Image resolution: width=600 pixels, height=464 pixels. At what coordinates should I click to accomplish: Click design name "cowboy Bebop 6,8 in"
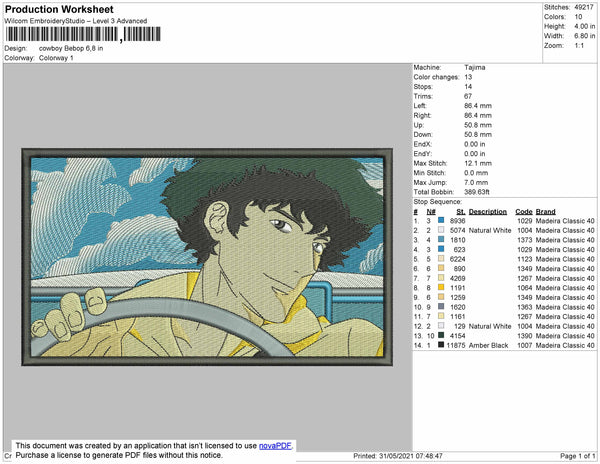pyautogui.click(x=71, y=49)
